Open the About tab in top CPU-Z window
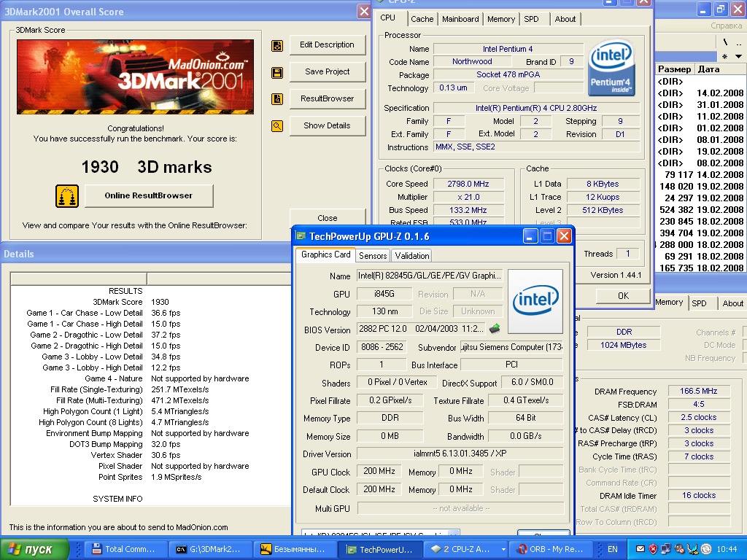The image size is (747, 560). pos(565,19)
